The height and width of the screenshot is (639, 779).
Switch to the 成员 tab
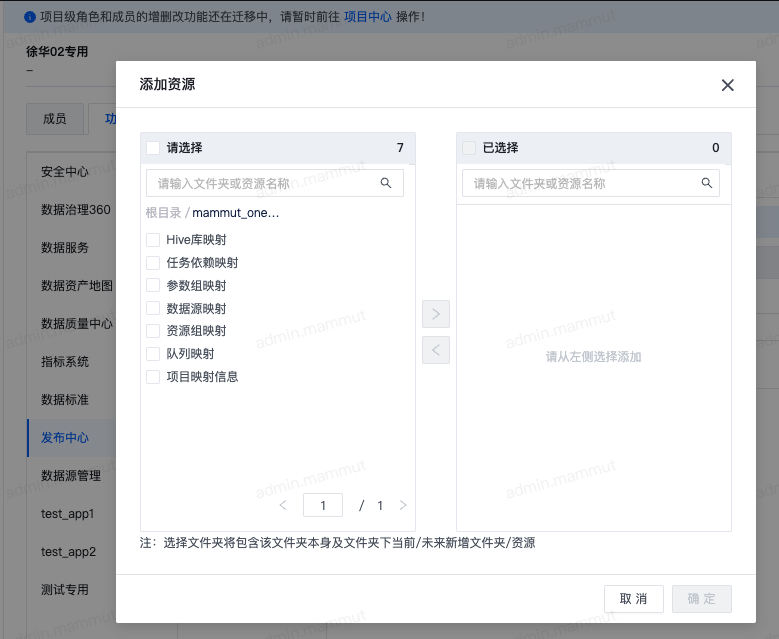pos(55,119)
